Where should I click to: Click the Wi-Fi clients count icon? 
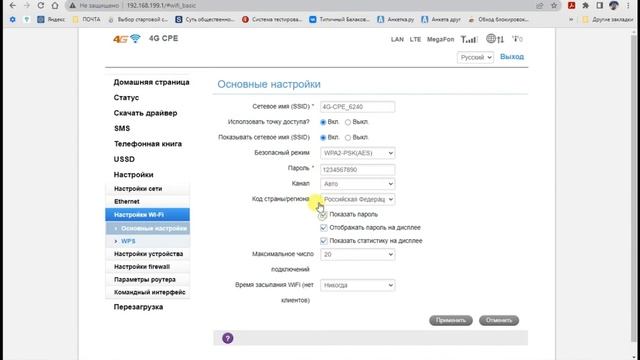pos(517,39)
